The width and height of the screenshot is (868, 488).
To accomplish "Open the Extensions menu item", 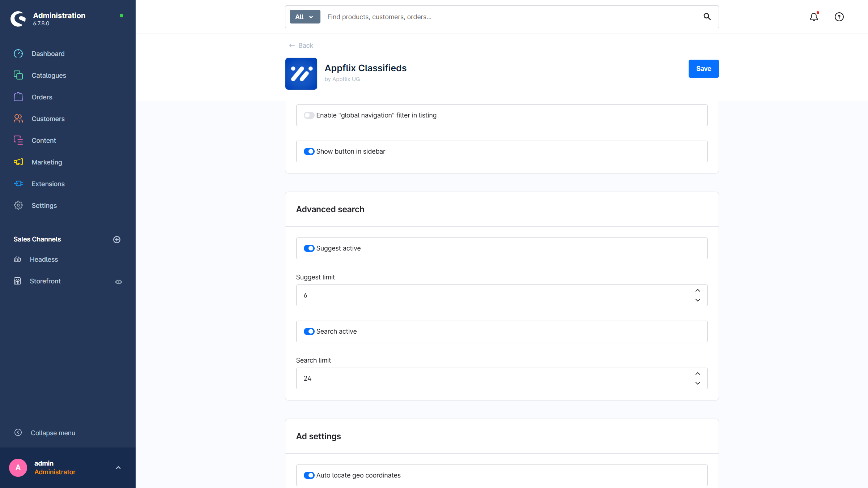I will click(48, 184).
